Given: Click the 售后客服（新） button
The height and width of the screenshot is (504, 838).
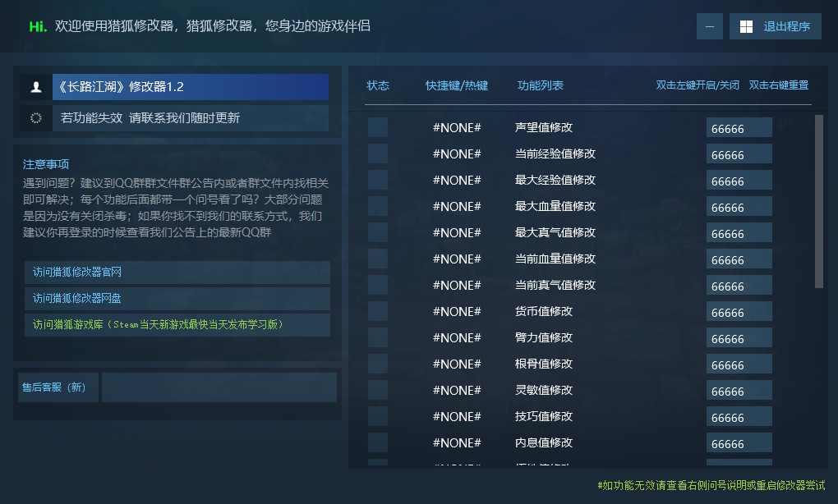Looking at the screenshot, I should coord(58,387).
